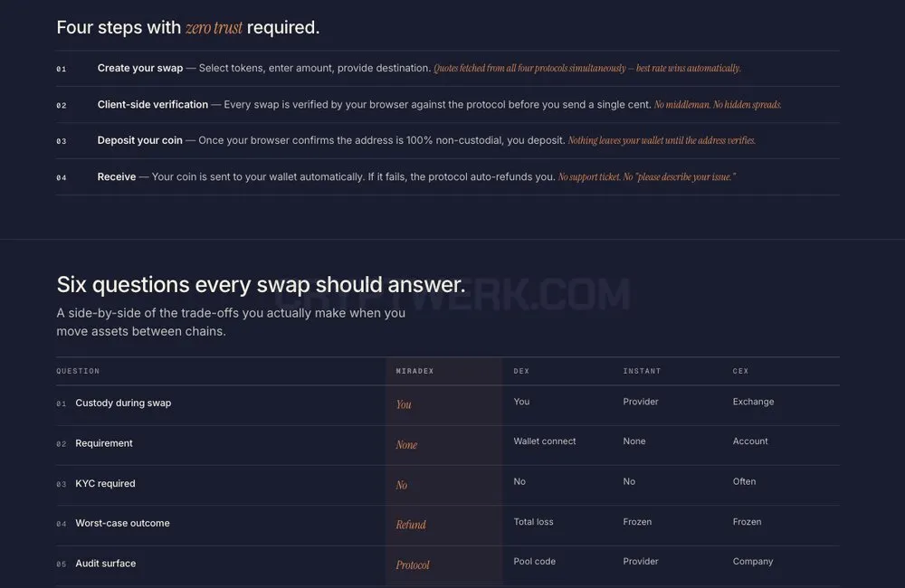Click the QUESTION column header
This screenshot has height=588, width=905.
(78, 371)
